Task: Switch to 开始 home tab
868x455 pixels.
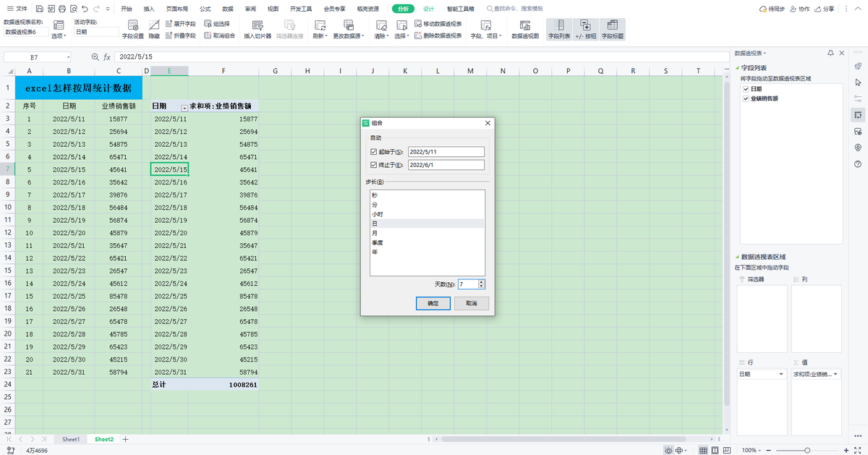Action: (127, 9)
